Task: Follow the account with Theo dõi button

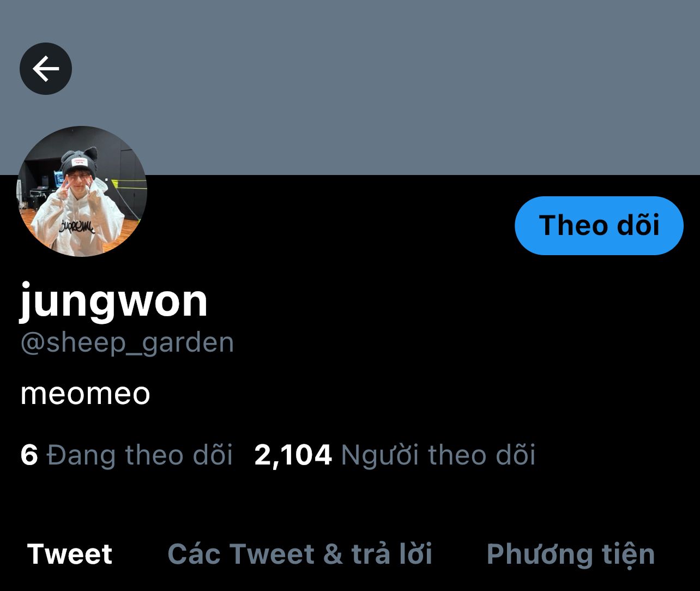Action: pyautogui.click(x=599, y=226)
